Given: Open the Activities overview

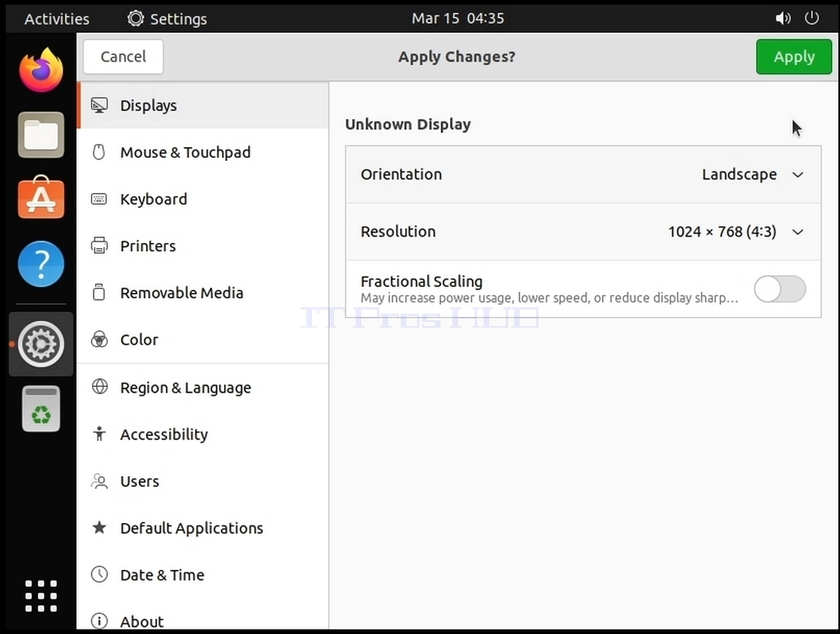Looking at the screenshot, I should point(57,19).
